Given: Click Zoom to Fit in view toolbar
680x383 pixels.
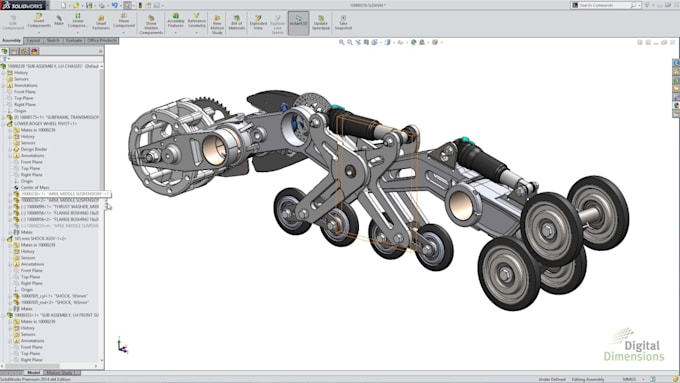Looking at the screenshot, I should [342, 42].
